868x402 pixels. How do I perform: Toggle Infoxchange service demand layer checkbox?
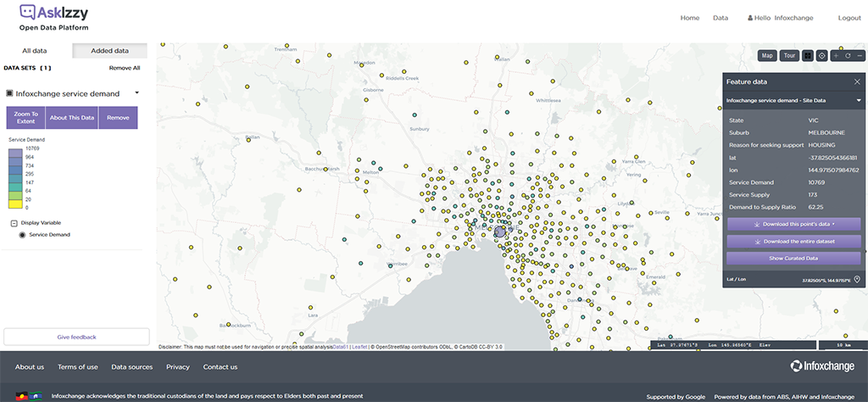(x=8, y=93)
